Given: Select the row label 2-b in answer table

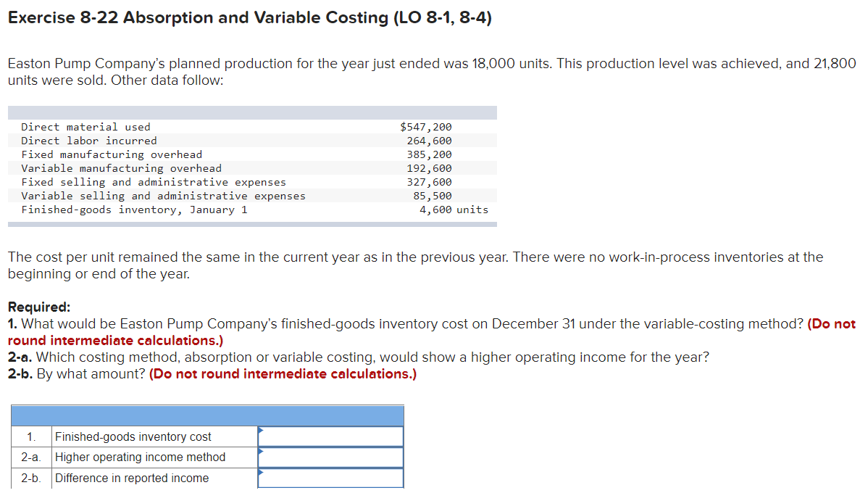Looking at the screenshot, I should point(31,478).
